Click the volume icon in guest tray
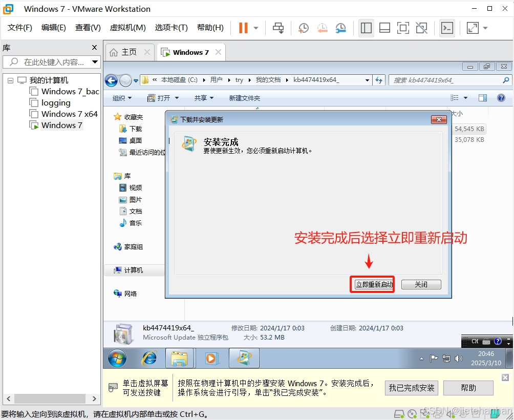Viewport: 514px width, 420px height. tap(459, 359)
